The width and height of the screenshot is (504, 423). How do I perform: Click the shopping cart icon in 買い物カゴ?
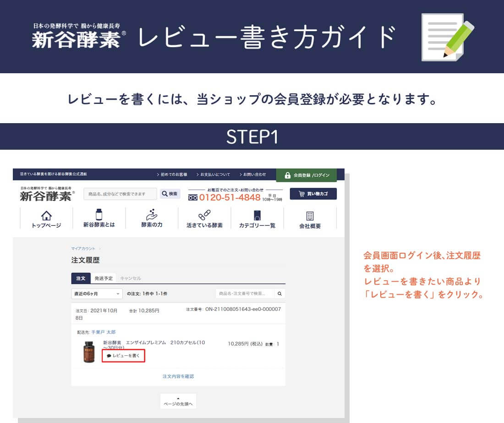(x=301, y=194)
